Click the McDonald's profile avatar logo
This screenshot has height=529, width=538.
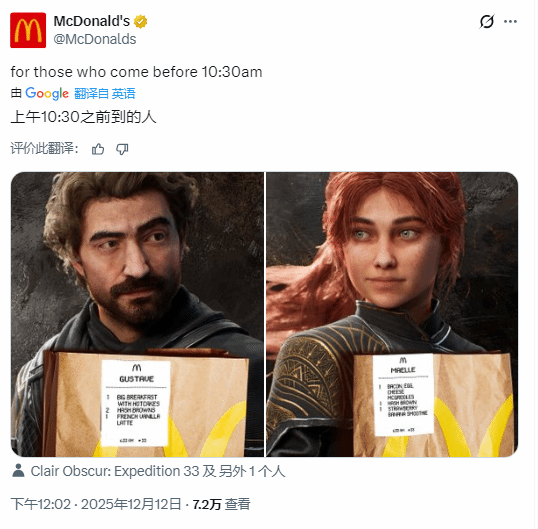28,30
